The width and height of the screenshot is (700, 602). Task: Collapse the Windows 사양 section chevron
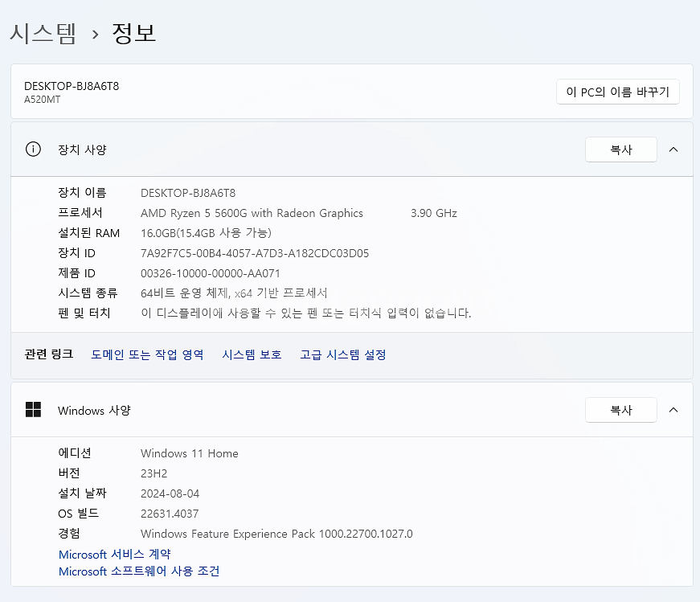click(673, 410)
